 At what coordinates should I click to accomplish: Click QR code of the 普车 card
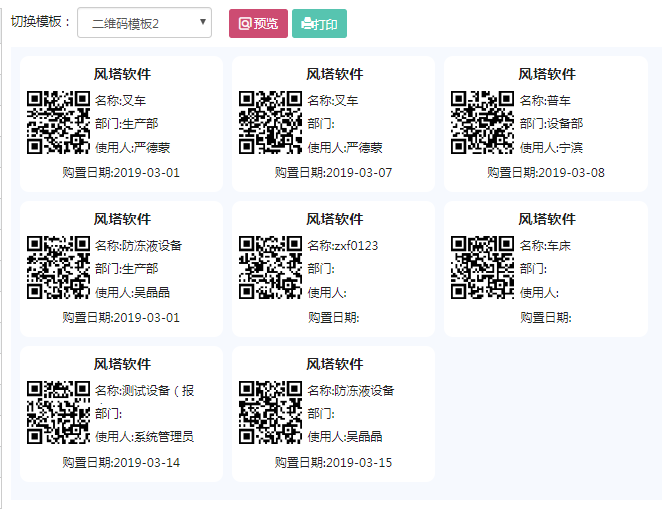(x=483, y=122)
